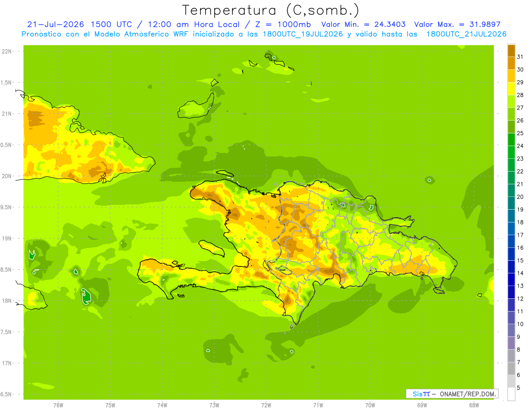Click the '20N' latitude axis label
The image size is (532, 411).
7,176
